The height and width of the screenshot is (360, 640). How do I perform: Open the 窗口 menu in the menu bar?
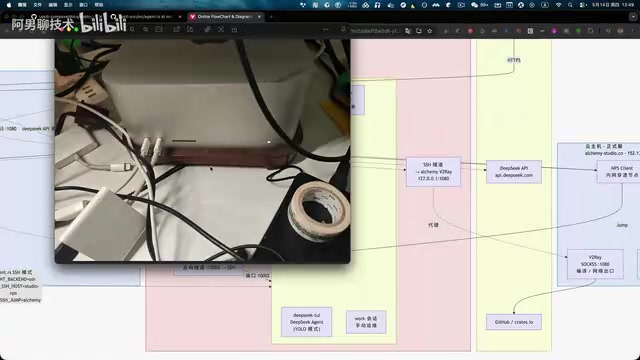click(83, 5)
